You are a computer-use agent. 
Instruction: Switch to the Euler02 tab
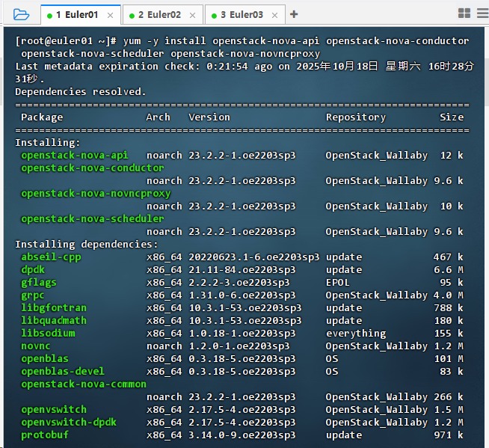click(x=163, y=15)
